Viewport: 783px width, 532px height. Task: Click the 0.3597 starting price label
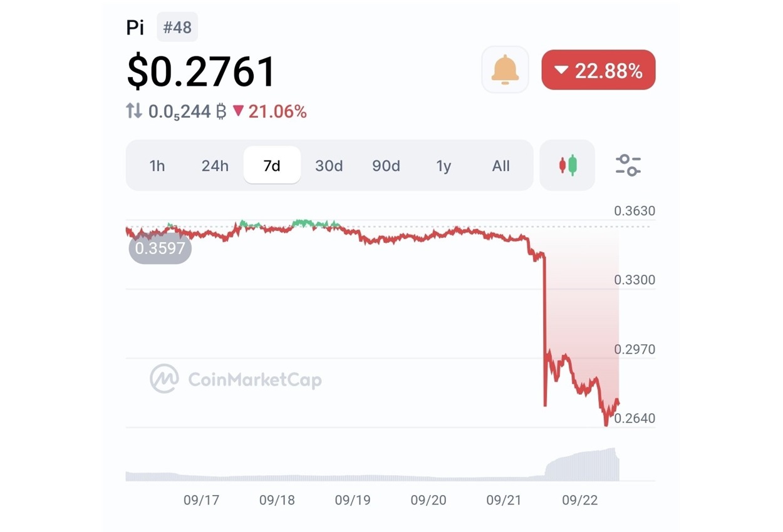click(x=160, y=248)
